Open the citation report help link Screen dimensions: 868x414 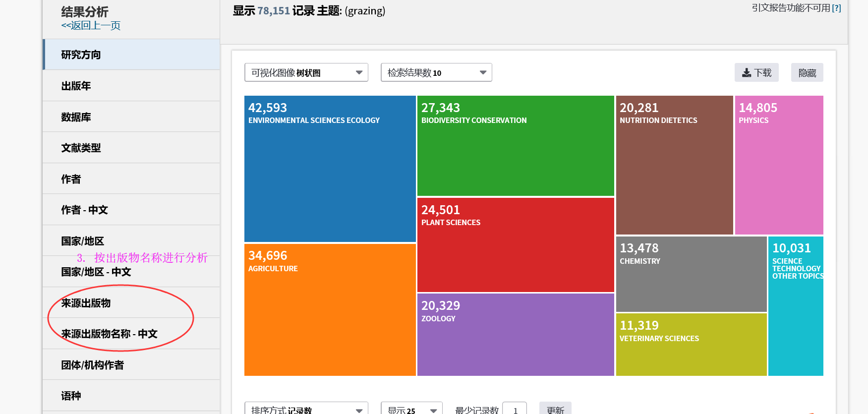pos(836,8)
